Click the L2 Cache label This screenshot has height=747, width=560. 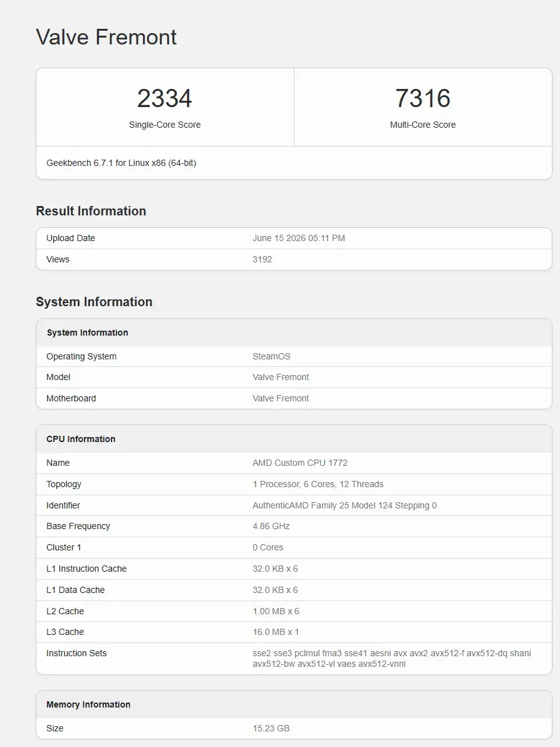[65, 611]
